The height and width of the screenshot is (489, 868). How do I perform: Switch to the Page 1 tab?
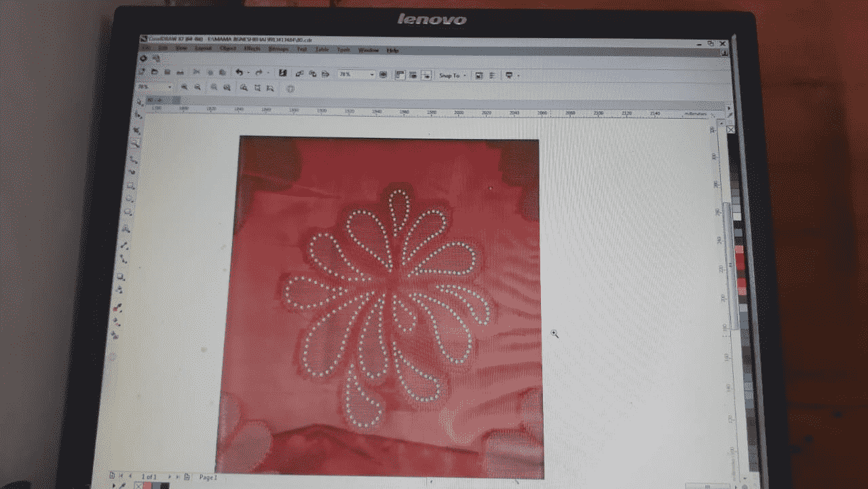207,477
